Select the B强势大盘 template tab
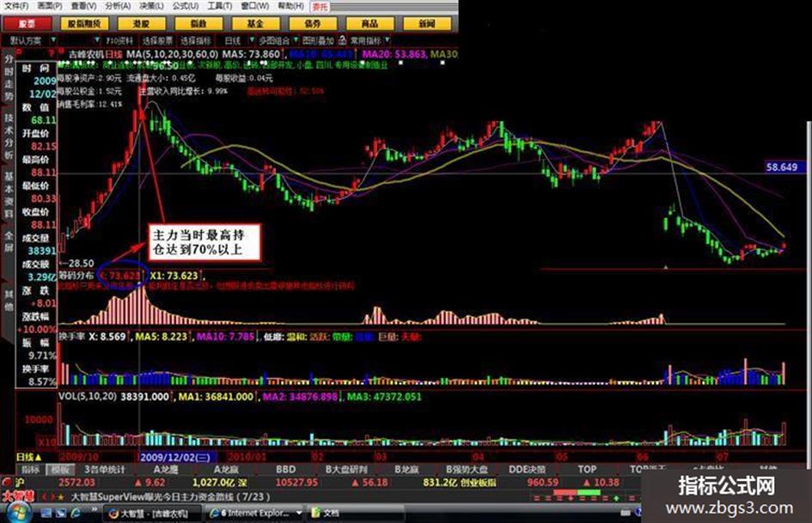This screenshot has height=523, width=812. 467,470
